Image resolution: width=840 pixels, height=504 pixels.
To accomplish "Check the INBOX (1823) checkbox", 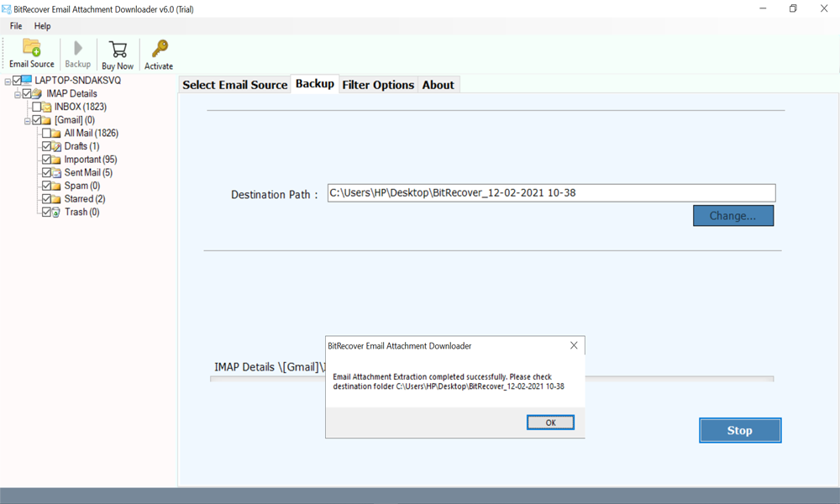I will point(36,107).
